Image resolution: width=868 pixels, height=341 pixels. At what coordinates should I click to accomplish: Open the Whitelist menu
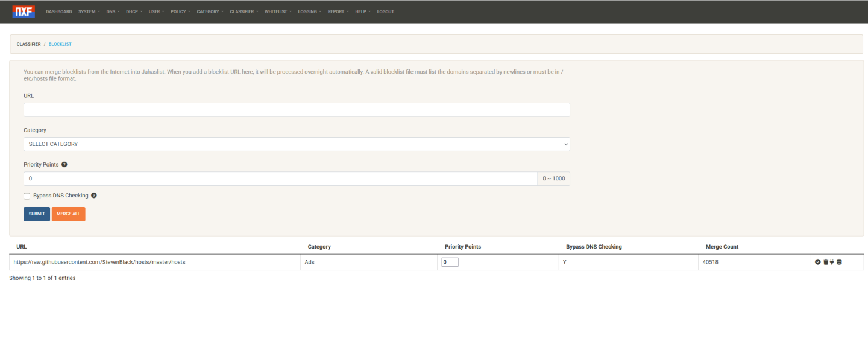coord(277,12)
